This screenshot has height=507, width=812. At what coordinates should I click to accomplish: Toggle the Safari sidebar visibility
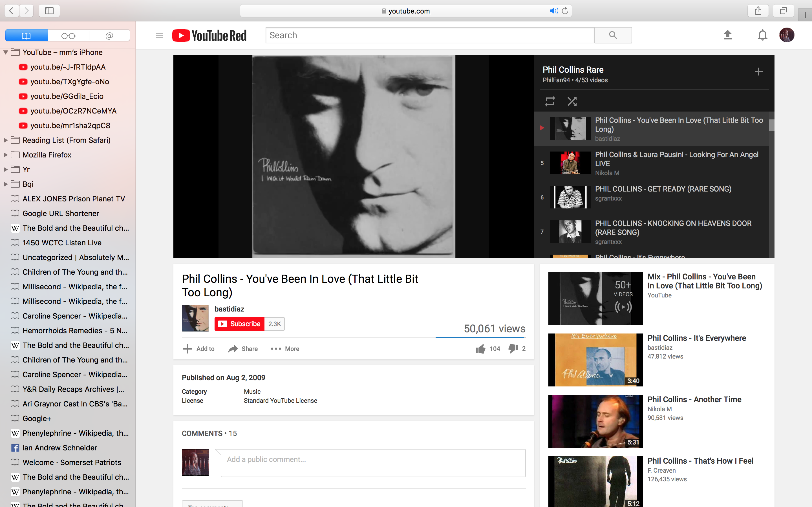tap(49, 11)
